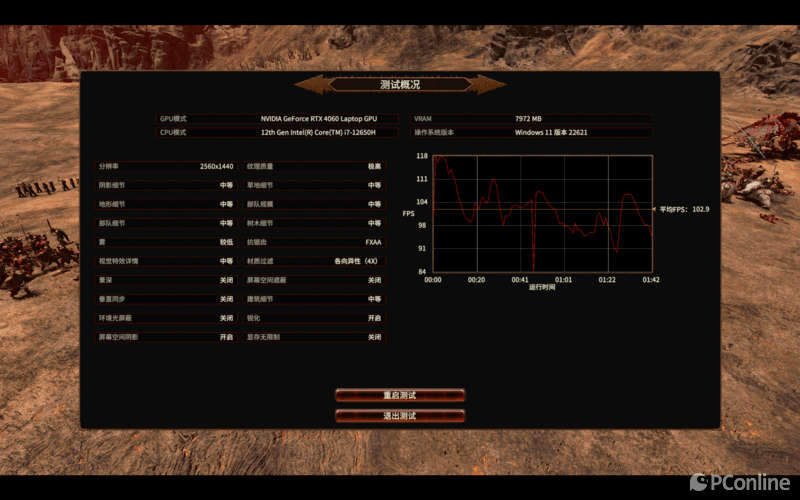Click the 树木细节 setting row
The image size is (800, 500).
314,223
